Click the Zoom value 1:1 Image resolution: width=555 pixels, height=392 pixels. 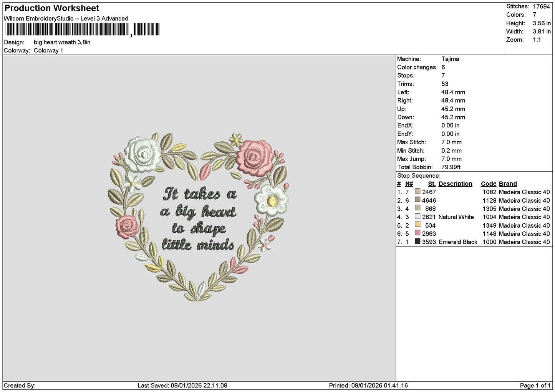pyautogui.click(x=537, y=40)
